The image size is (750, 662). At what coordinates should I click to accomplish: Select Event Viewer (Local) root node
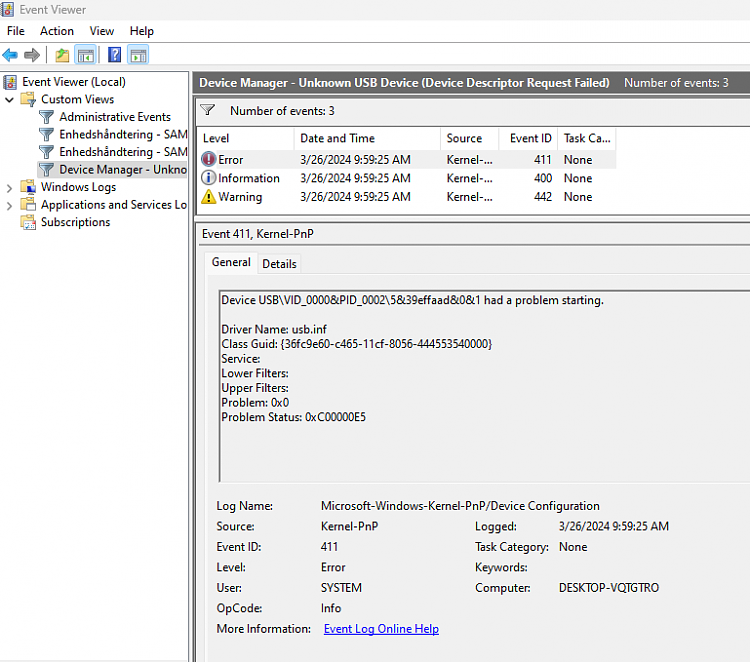(x=74, y=82)
